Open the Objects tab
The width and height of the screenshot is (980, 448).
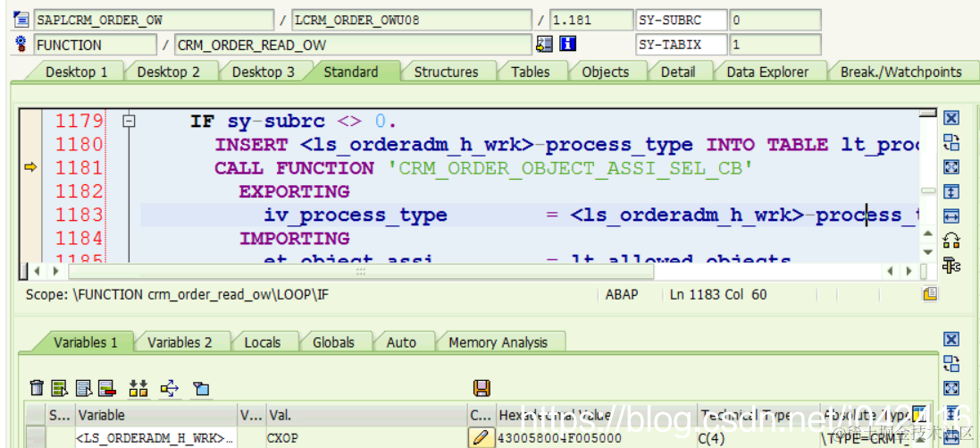coord(605,72)
